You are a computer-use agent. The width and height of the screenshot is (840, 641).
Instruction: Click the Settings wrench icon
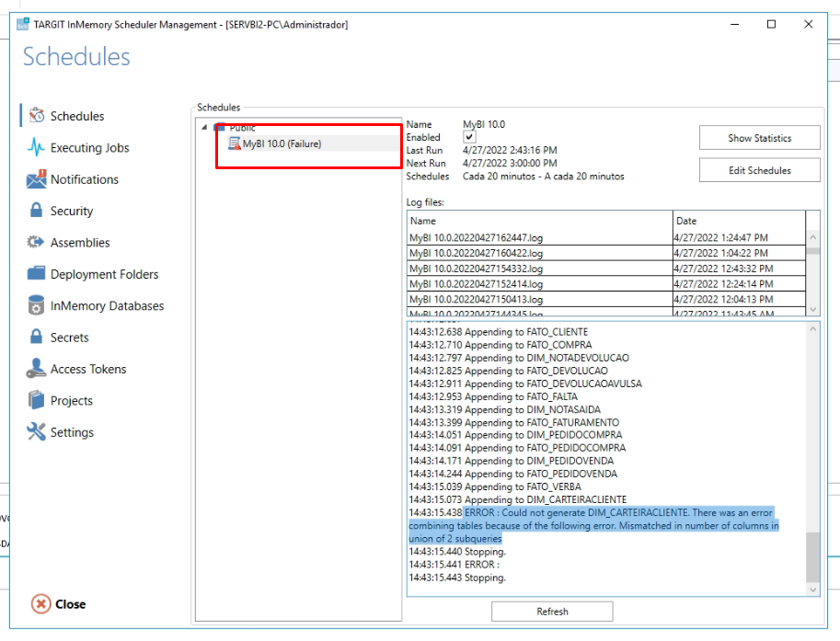[x=36, y=431]
